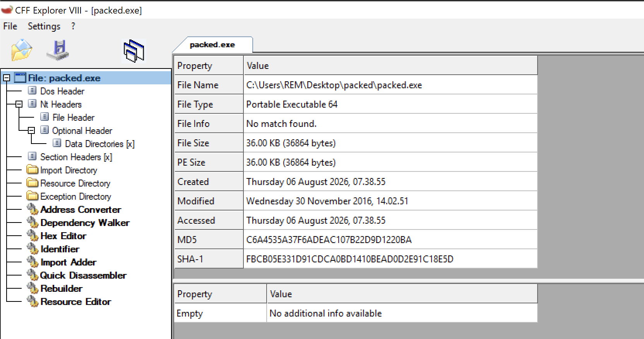
Task: Click the tool icon beside Import Adder
Action: point(33,262)
